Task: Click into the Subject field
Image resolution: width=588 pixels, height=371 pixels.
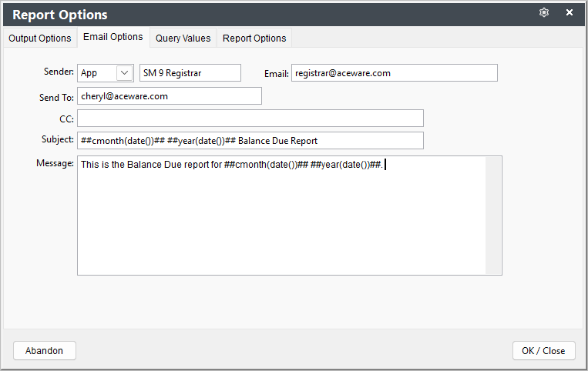Action: (250, 140)
